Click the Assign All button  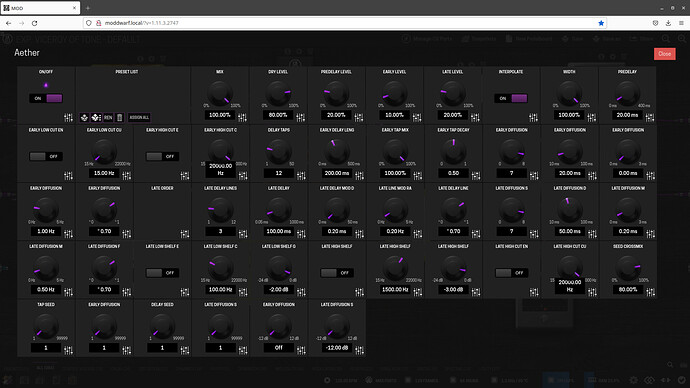tap(139, 117)
